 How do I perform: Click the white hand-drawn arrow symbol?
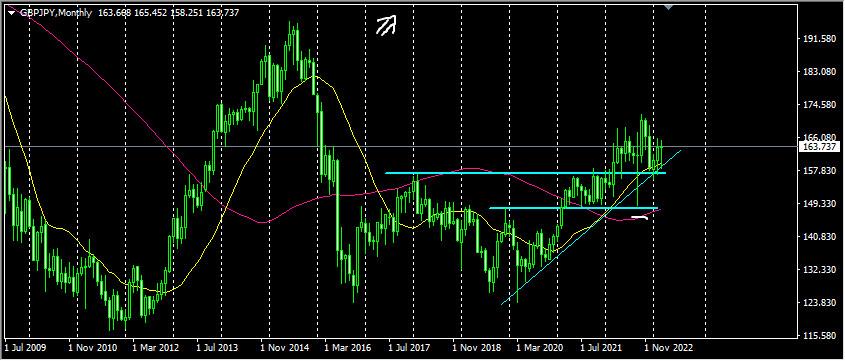click(386, 25)
